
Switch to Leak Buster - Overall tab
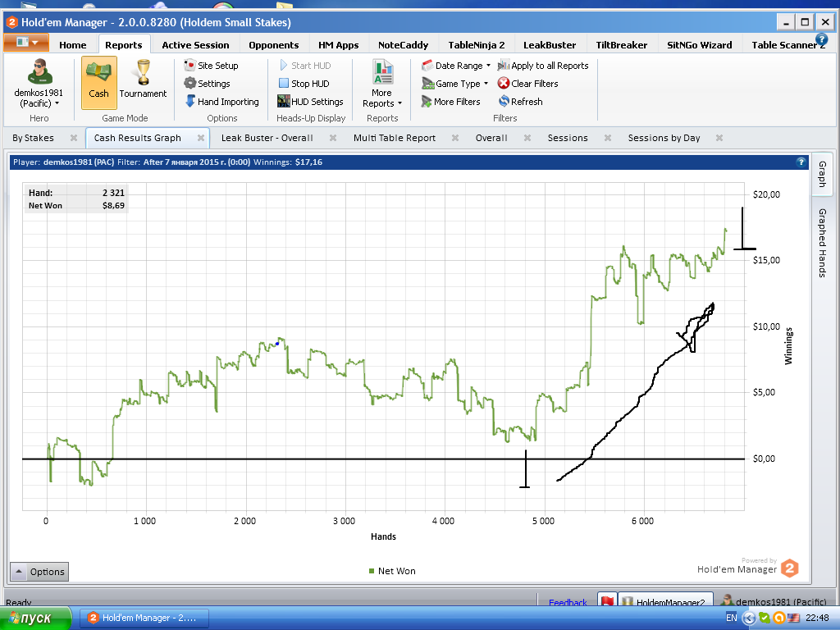pos(267,138)
